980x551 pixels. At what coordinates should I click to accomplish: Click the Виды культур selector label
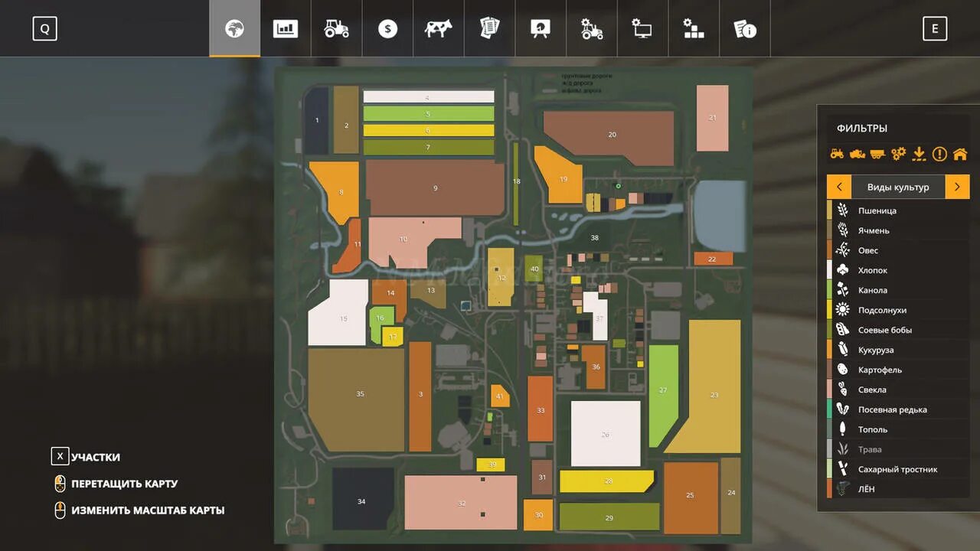point(898,187)
